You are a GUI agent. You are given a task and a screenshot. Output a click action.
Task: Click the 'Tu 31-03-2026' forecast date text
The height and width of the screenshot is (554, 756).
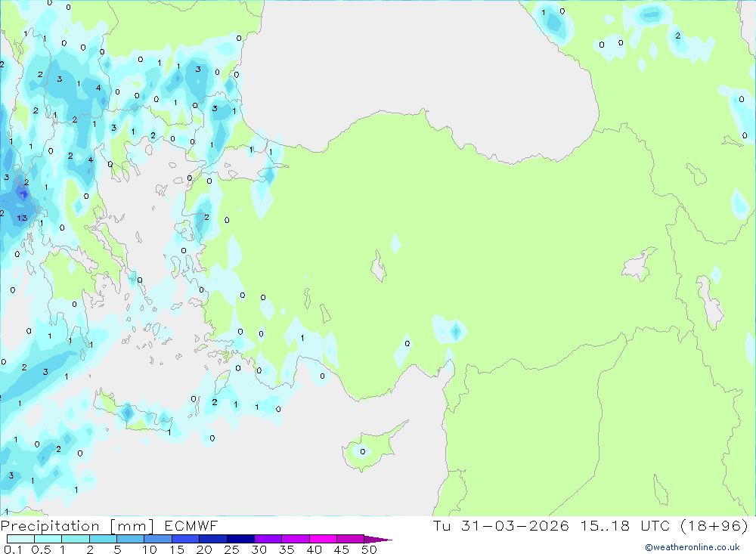[x=500, y=525]
